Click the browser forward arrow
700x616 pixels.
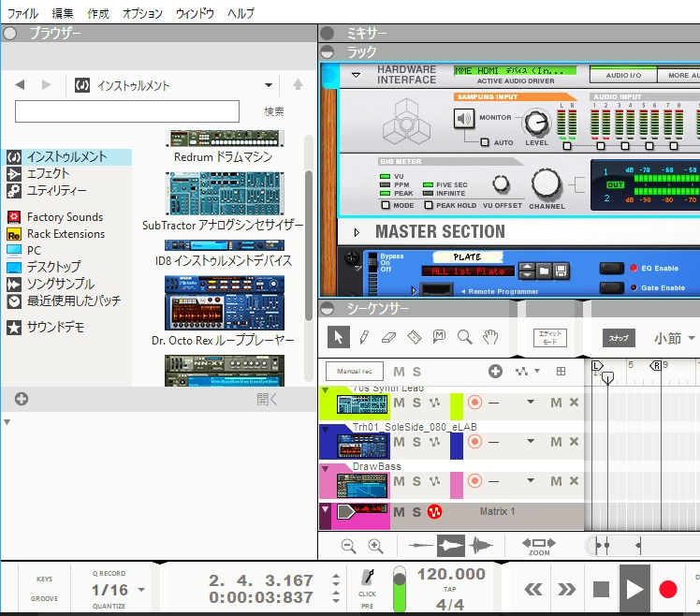[47, 85]
